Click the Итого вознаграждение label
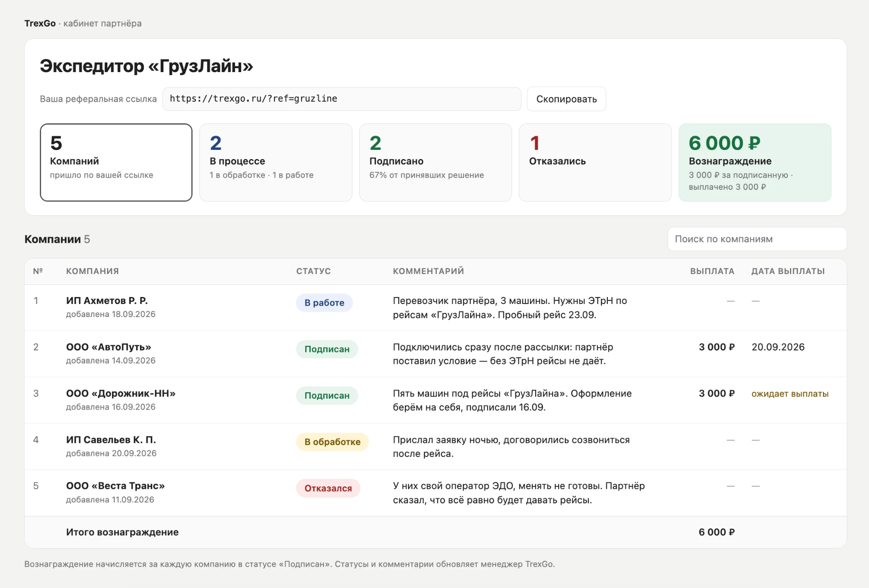Viewport: 869px width, 588px height. click(x=122, y=532)
